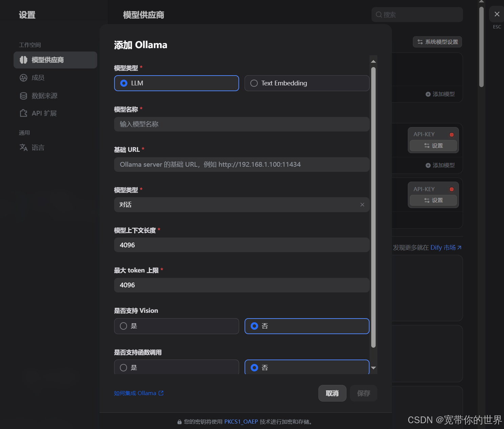Click 设置 under the second API-KEY
The image size is (504, 429).
click(x=434, y=200)
